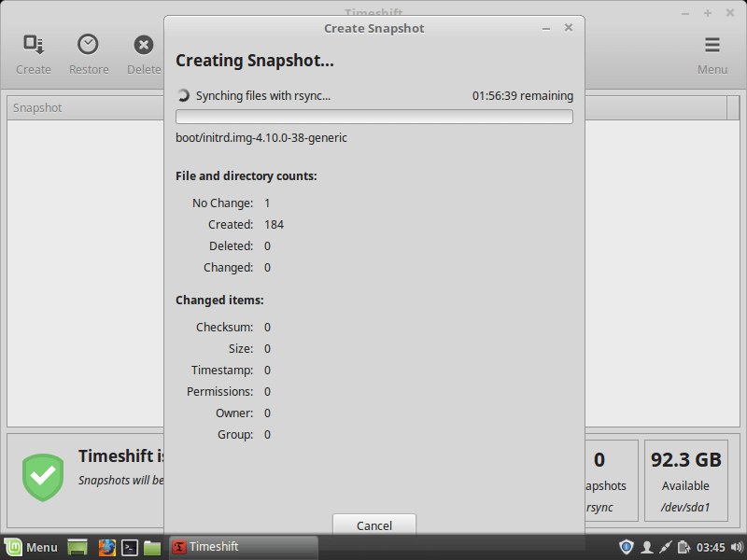Image resolution: width=747 pixels, height=560 pixels.
Task: Click the green shield status icon
Action: (x=43, y=477)
